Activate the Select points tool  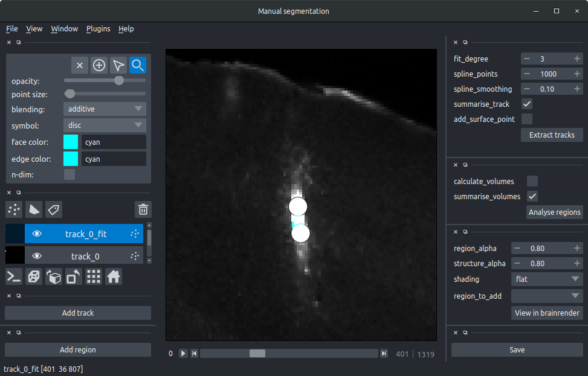(118, 65)
